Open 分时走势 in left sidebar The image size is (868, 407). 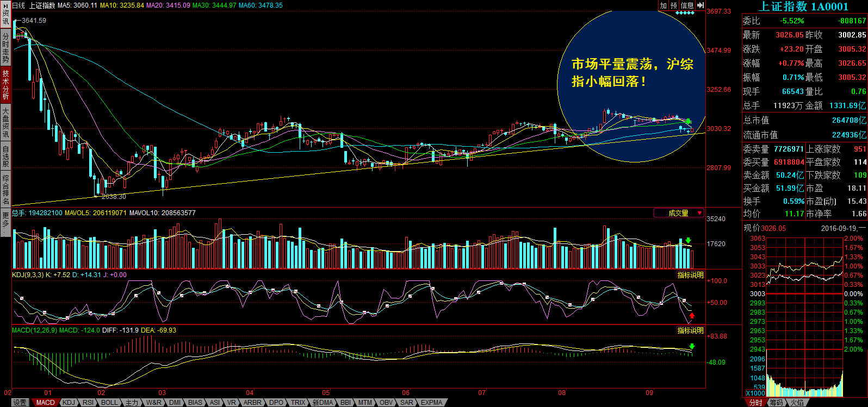5,48
